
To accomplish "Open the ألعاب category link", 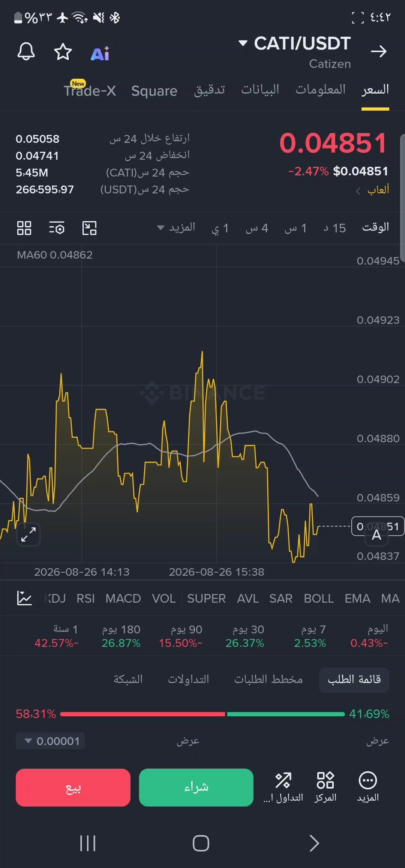I will pos(372,190).
